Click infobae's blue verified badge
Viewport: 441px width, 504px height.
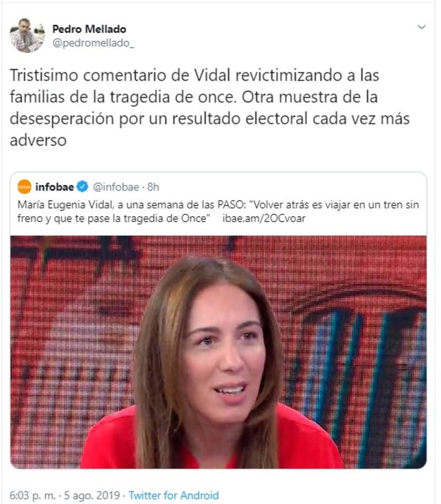click(83, 187)
